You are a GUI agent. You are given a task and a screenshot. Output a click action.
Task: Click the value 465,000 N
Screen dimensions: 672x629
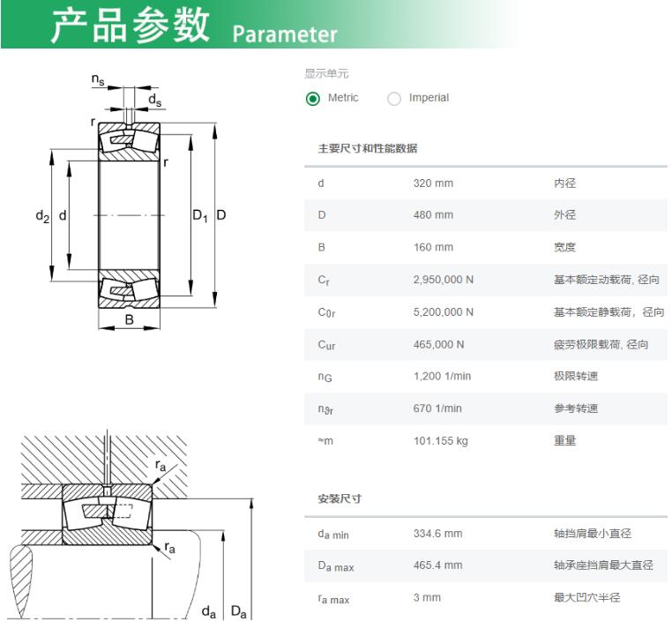tap(438, 344)
